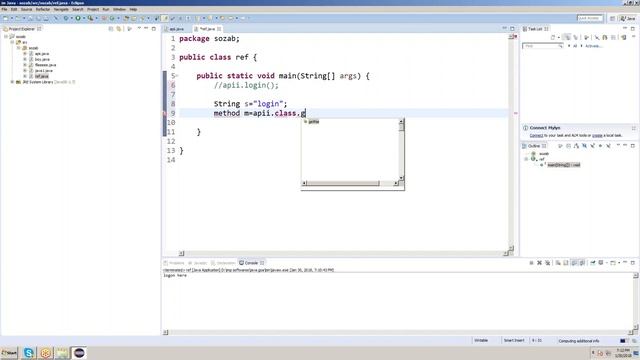The image size is (640, 360).
Task: Click the Quick Access field
Action: tap(590, 18)
